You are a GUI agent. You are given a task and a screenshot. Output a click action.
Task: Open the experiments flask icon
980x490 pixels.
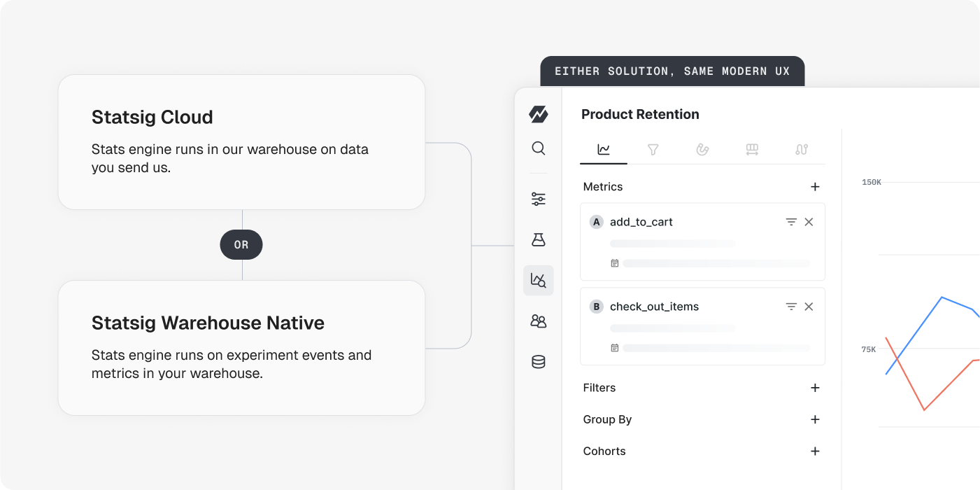(x=539, y=240)
